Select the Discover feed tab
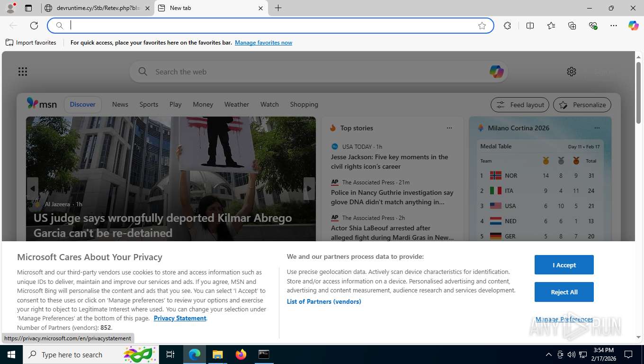This screenshot has width=644, height=364. coord(83,104)
